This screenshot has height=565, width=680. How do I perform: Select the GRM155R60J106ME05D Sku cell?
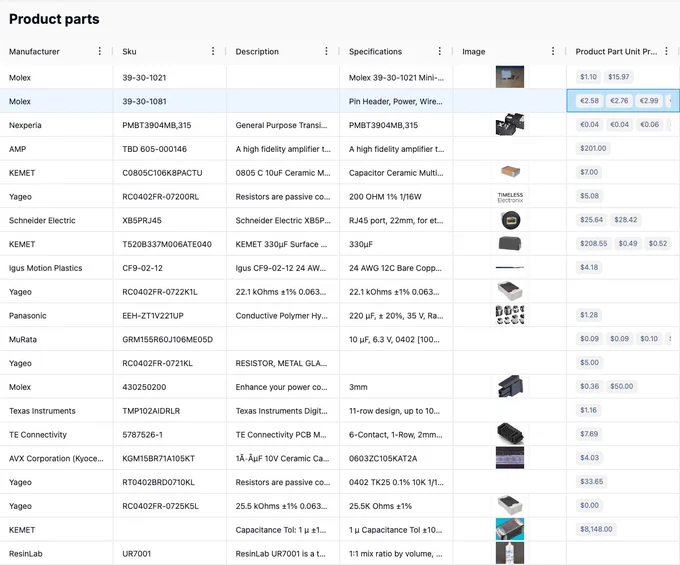(x=170, y=340)
